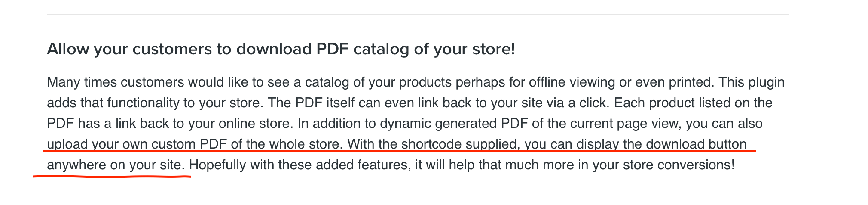Click the heading about downloading PDF catalog
The width and height of the screenshot is (868, 205).
(281, 49)
